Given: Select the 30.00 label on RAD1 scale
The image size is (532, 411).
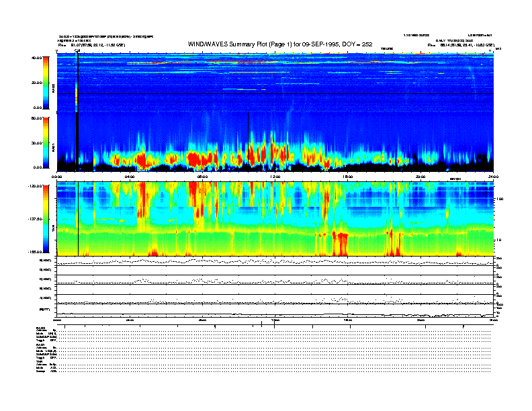Looking at the screenshot, I should 36,143.
